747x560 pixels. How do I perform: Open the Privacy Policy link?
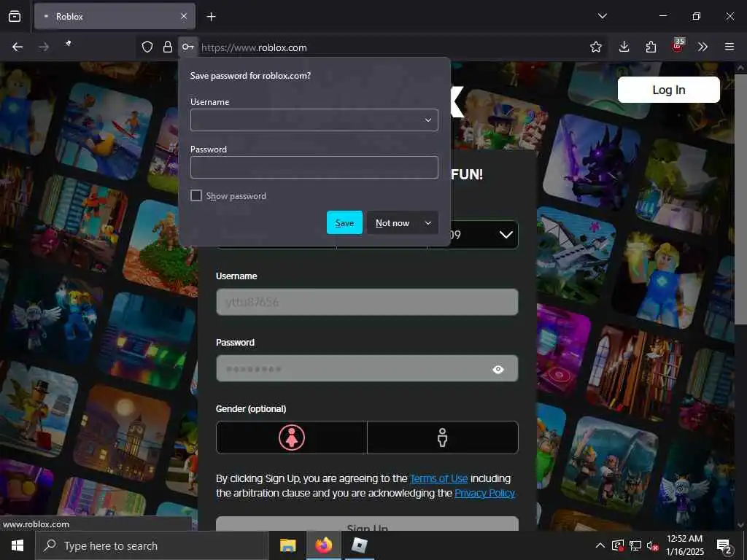[x=484, y=493]
